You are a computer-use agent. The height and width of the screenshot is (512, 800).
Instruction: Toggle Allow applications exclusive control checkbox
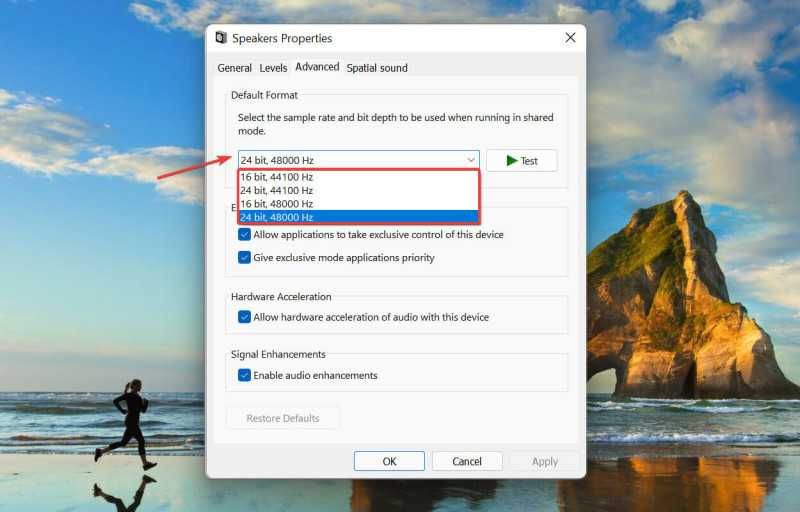(244, 235)
